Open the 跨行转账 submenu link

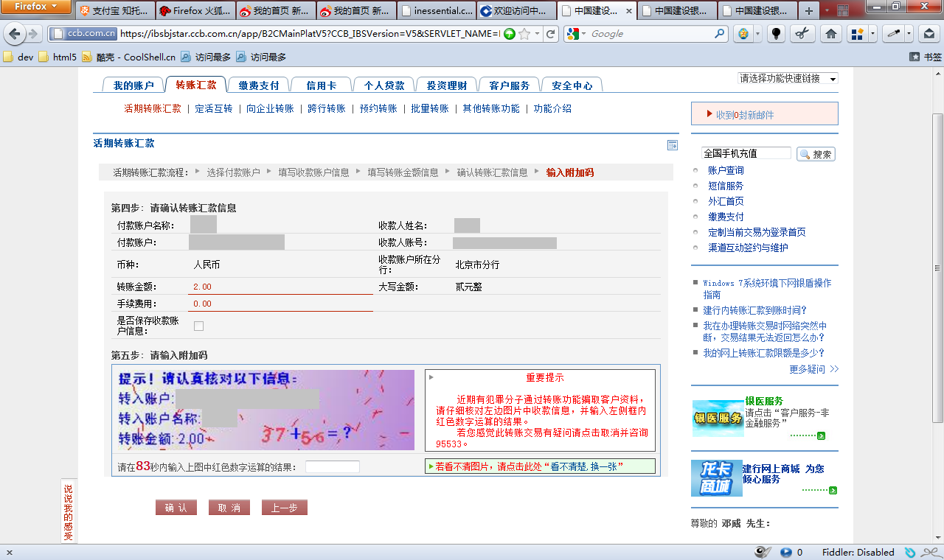point(327,108)
